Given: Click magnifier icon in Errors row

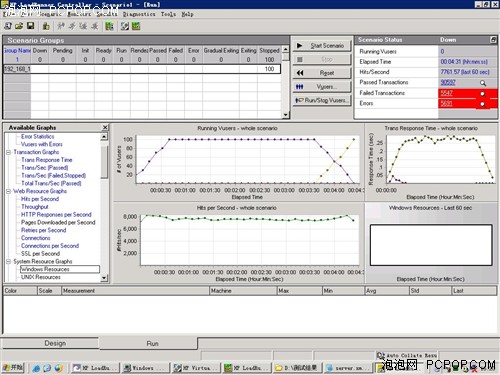Looking at the screenshot, I should 482,104.
